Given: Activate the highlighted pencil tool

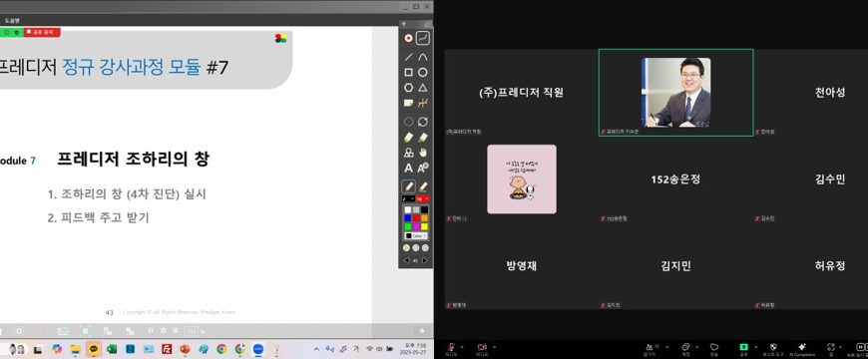Looking at the screenshot, I should click(x=408, y=186).
